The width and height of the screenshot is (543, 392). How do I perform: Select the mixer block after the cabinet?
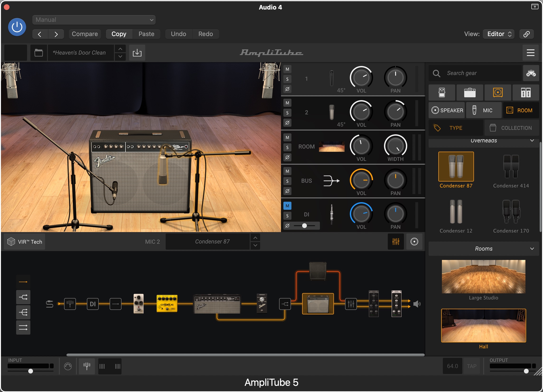[351, 304]
